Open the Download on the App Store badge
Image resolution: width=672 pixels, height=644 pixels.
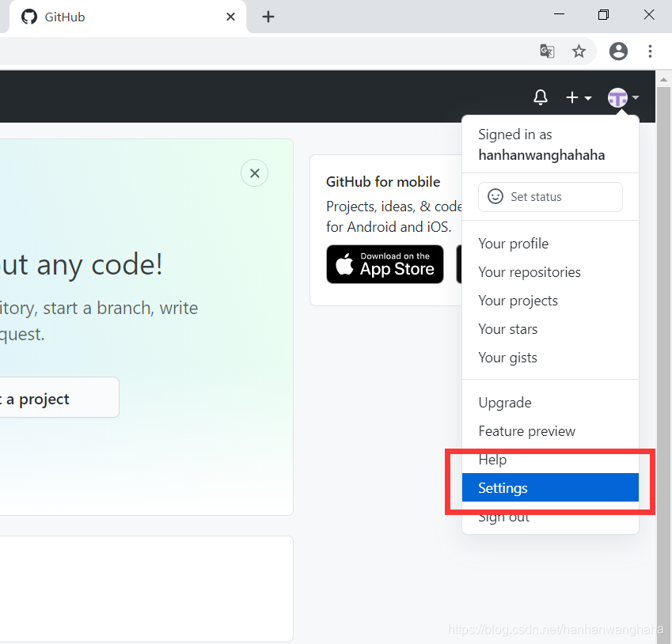click(385, 264)
